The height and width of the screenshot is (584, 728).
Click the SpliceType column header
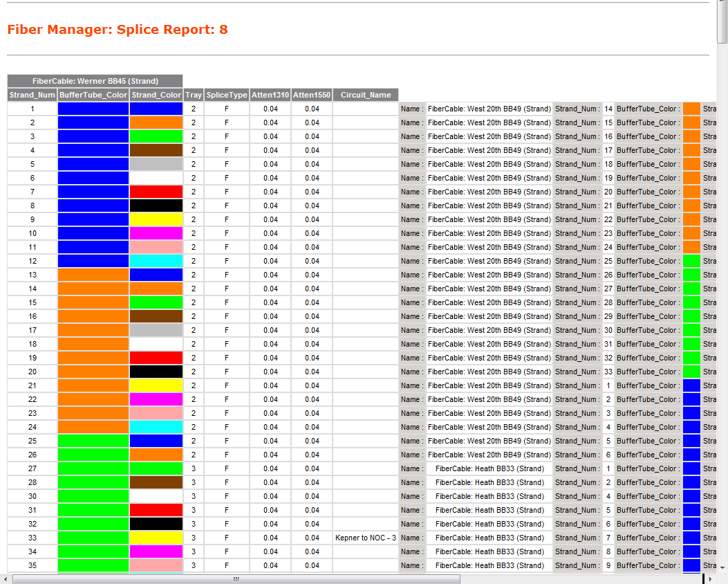(227, 95)
